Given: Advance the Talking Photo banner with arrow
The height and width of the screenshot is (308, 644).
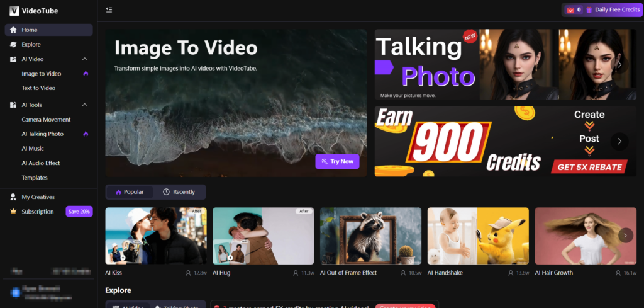Looking at the screenshot, I should [619, 65].
